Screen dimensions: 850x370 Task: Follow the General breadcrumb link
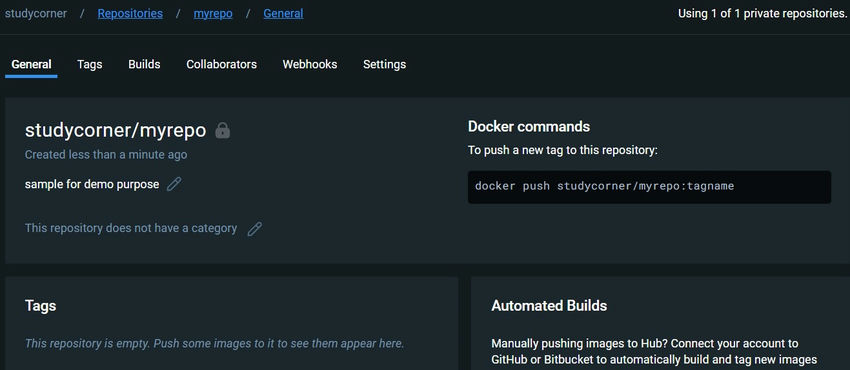[x=284, y=14]
